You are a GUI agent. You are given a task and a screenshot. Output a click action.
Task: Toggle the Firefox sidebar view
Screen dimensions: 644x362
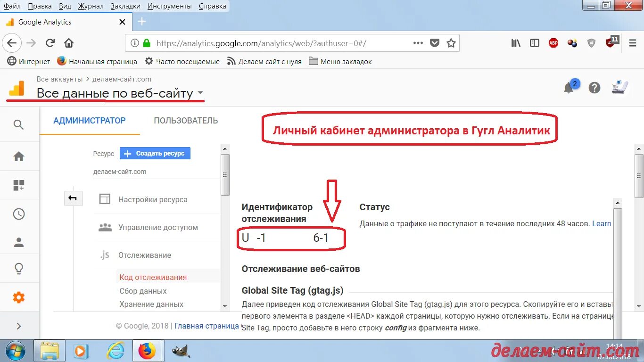click(x=535, y=43)
